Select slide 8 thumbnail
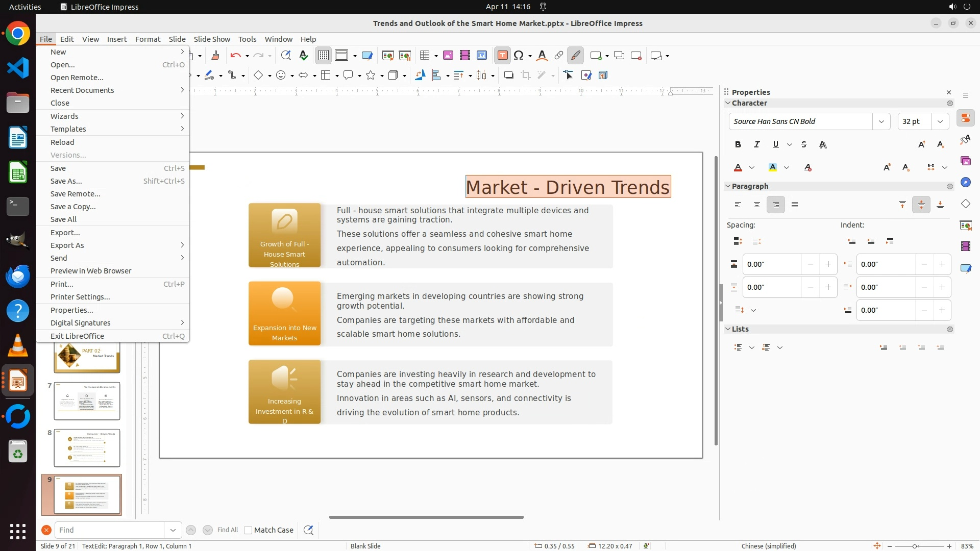980x551 pixels. (x=87, y=448)
